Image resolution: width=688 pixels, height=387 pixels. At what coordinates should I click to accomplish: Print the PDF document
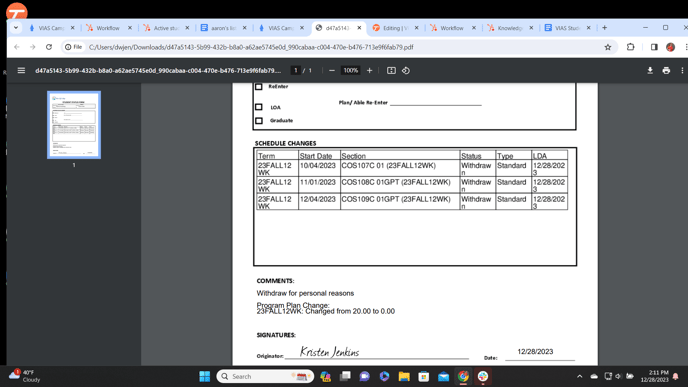[666, 70]
